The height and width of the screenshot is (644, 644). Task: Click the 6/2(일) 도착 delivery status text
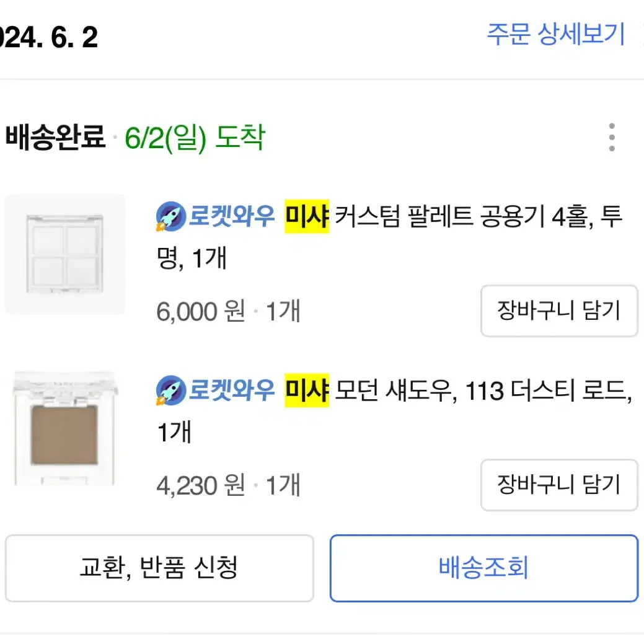195,138
